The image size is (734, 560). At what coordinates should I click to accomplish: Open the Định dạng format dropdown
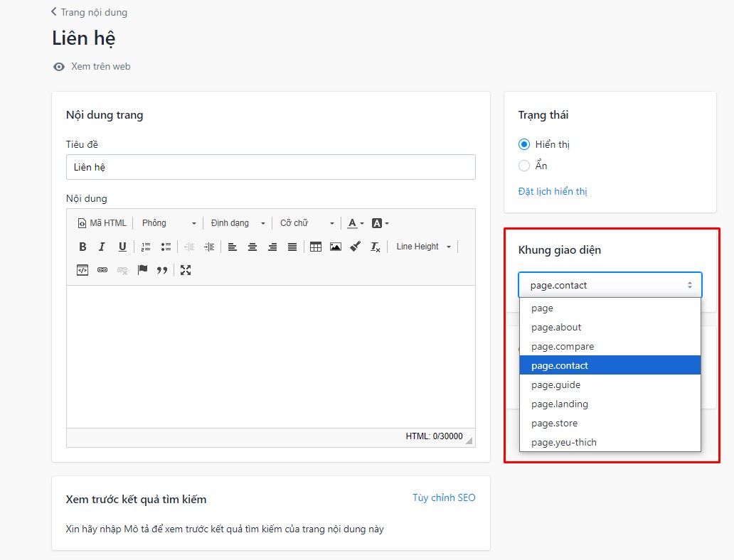(238, 223)
